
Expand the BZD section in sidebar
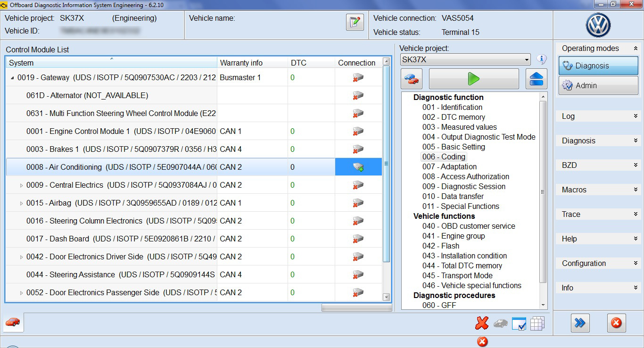point(598,165)
